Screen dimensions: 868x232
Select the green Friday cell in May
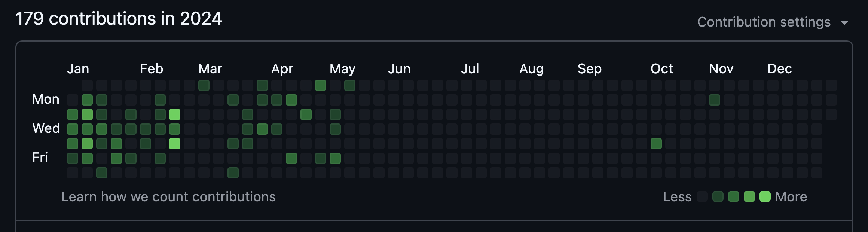(x=335, y=158)
